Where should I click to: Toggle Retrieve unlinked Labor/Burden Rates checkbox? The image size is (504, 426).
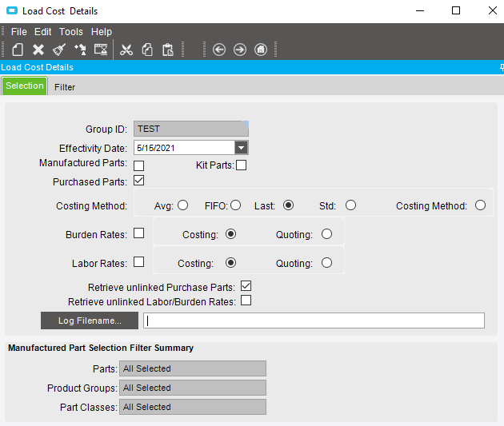(x=246, y=301)
